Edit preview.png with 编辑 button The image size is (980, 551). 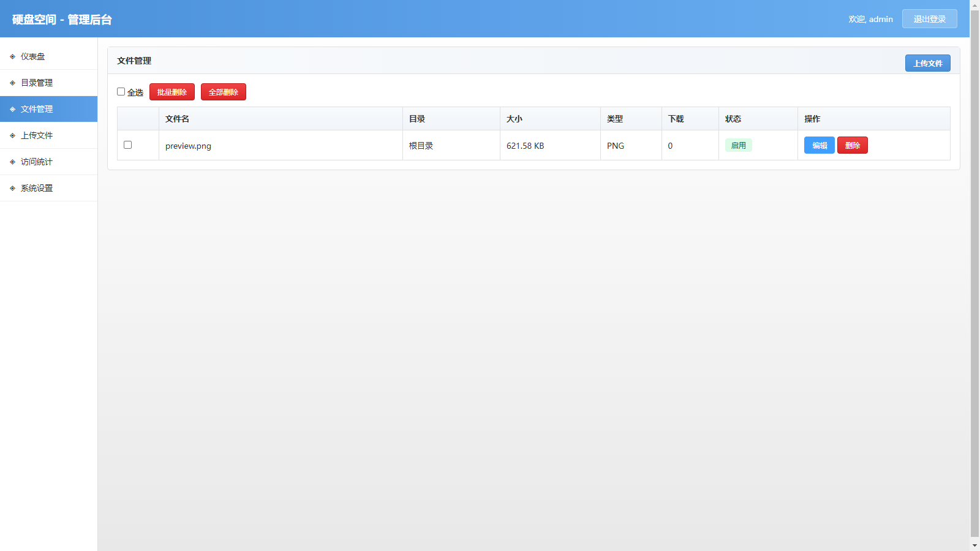819,145
